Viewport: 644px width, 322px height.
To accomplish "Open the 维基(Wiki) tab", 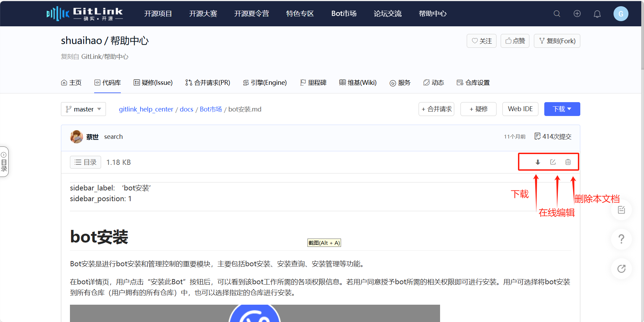I will [x=358, y=82].
